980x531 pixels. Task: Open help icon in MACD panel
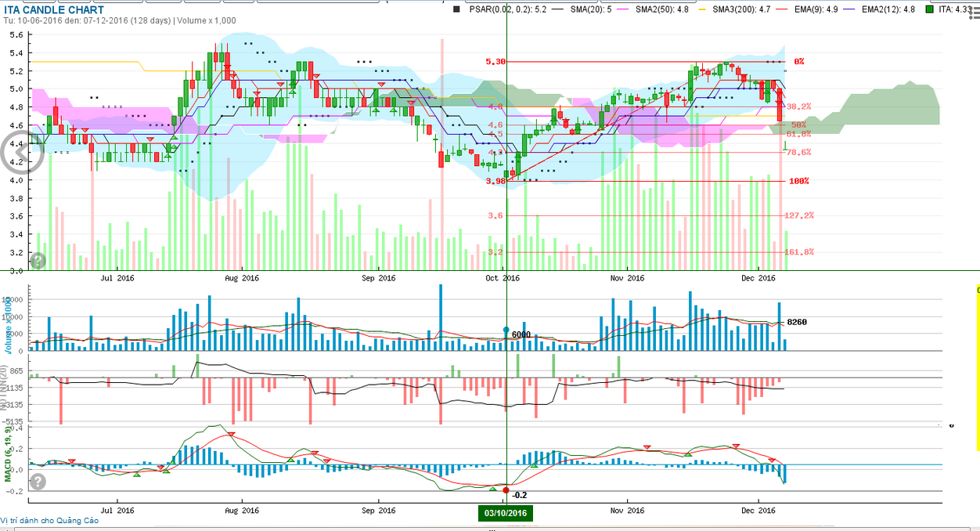(38, 480)
